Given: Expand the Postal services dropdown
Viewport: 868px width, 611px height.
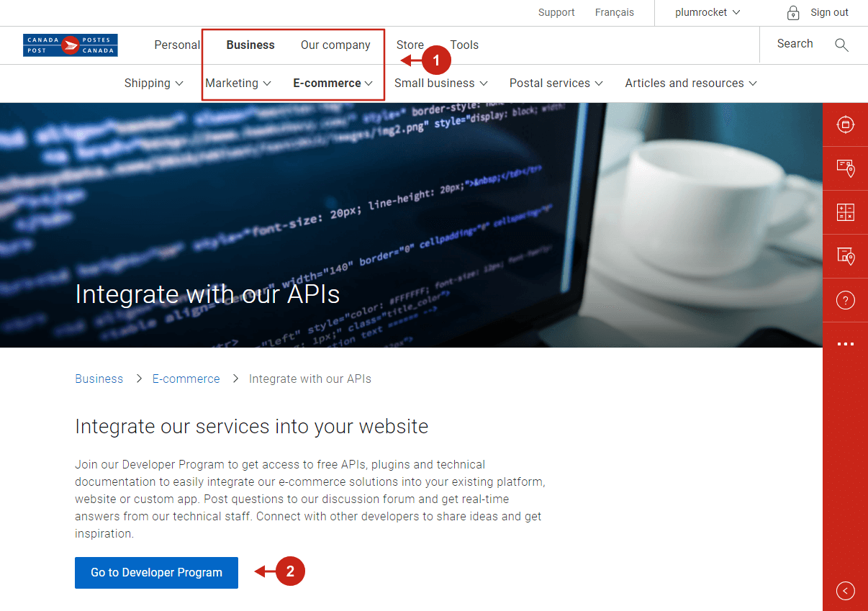Looking at the screenshot, I should pyautogui.click(x=556, y=83).
